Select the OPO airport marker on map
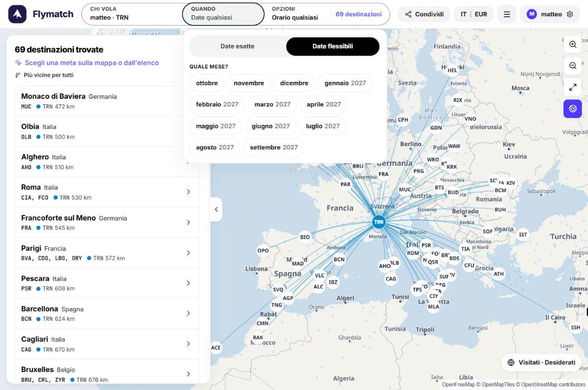 263,250
